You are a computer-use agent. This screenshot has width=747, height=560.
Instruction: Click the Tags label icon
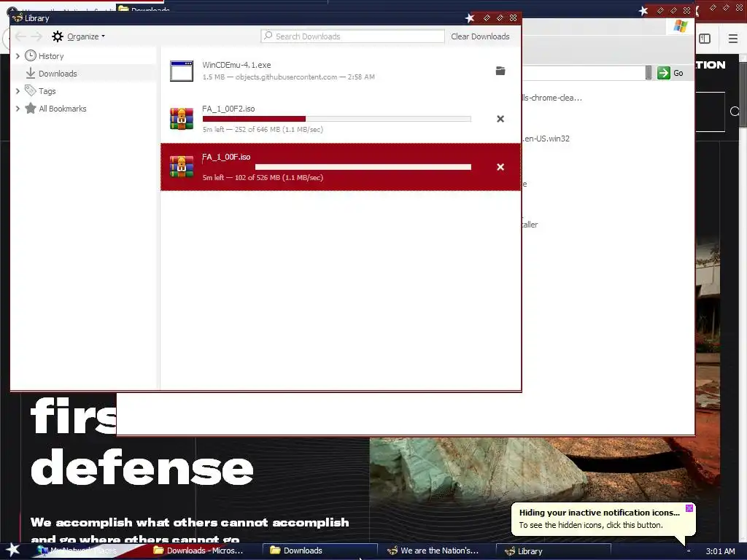(30, 90)
